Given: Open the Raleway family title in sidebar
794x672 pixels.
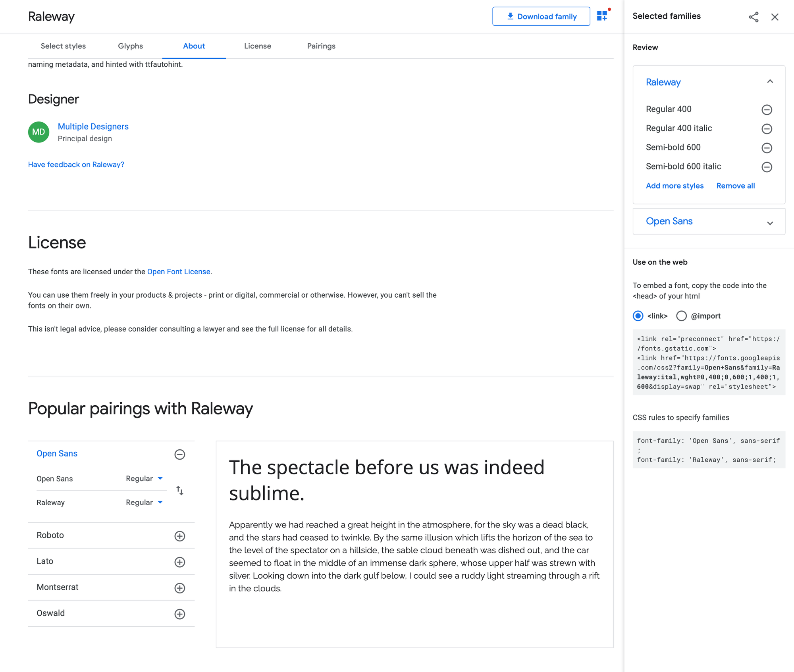Looking at the screenshot, I should pos(663,82).
